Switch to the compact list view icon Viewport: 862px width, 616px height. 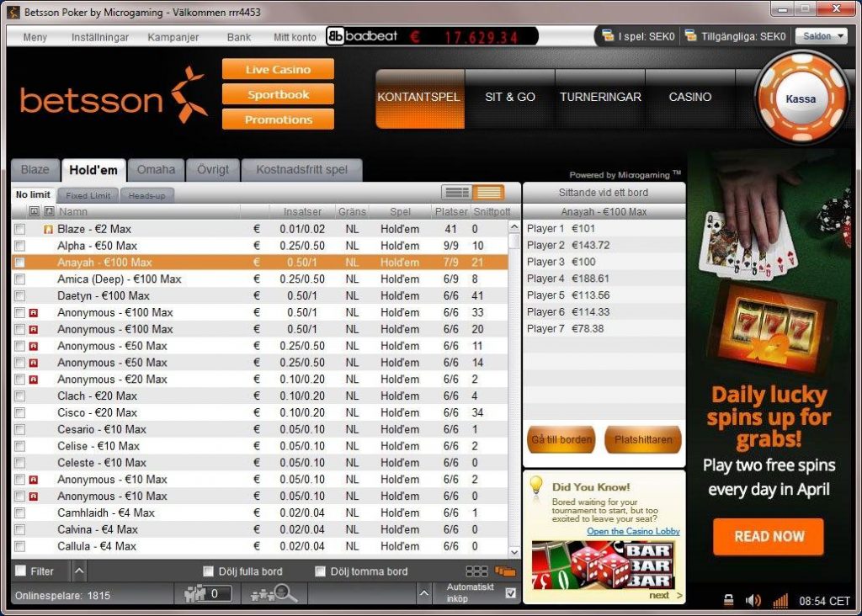pyautogui.click(x=457, y=193)
